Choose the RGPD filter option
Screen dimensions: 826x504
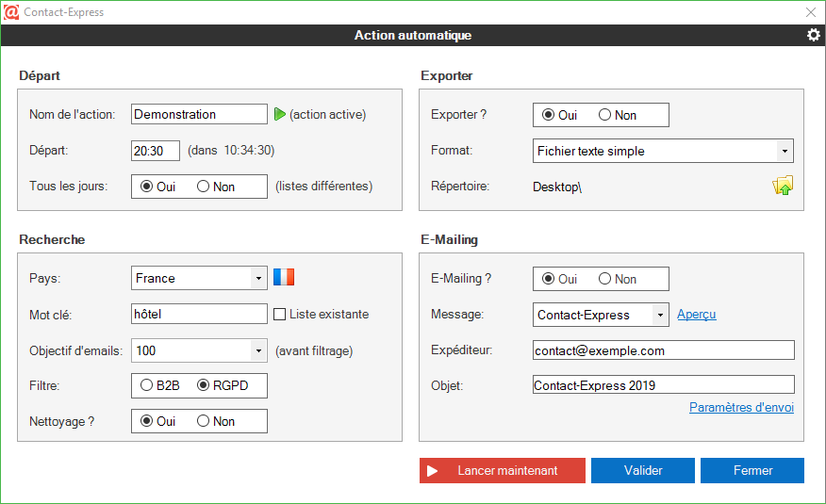[x=223, y=385]
